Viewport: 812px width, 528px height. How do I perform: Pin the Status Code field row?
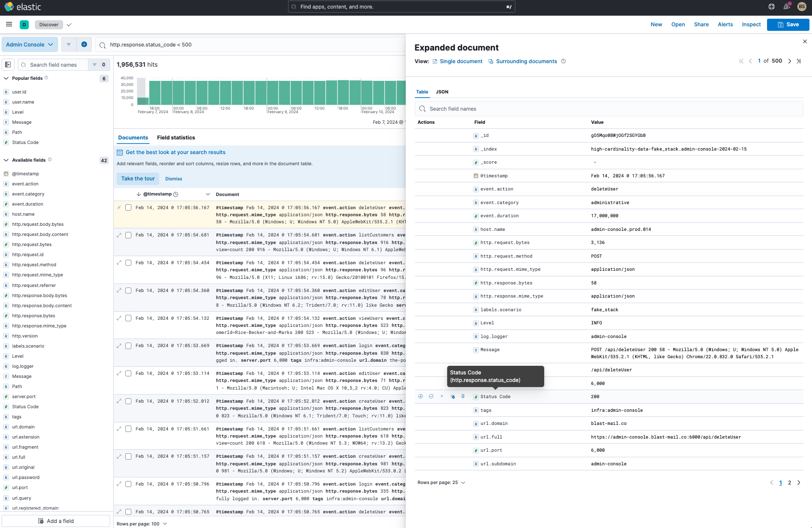[x=463, y=397]
